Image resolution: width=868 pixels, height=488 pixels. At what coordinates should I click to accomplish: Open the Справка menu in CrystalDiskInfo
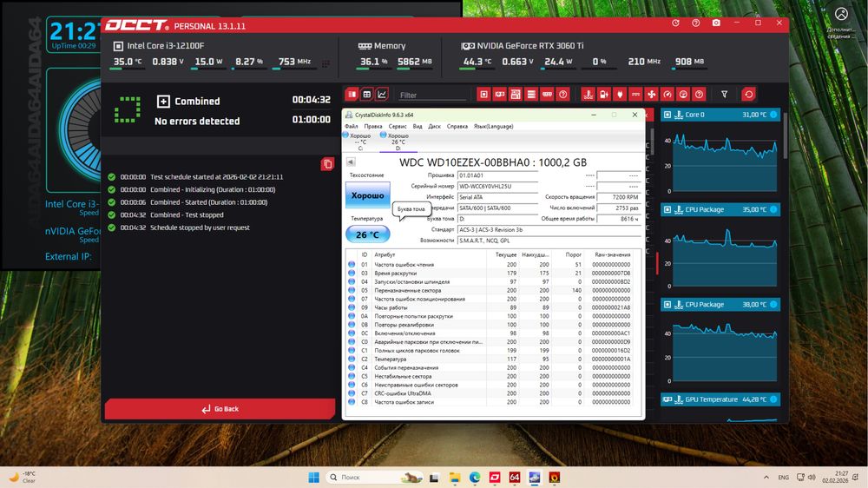click(457, 126)
